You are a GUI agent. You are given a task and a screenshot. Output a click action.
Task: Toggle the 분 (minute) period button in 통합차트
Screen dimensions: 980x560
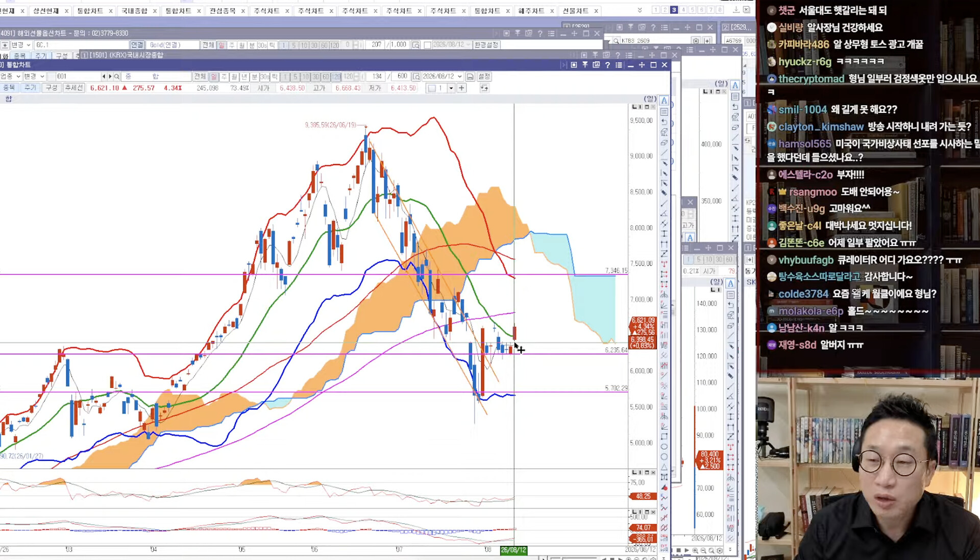[x=255, y=77]
